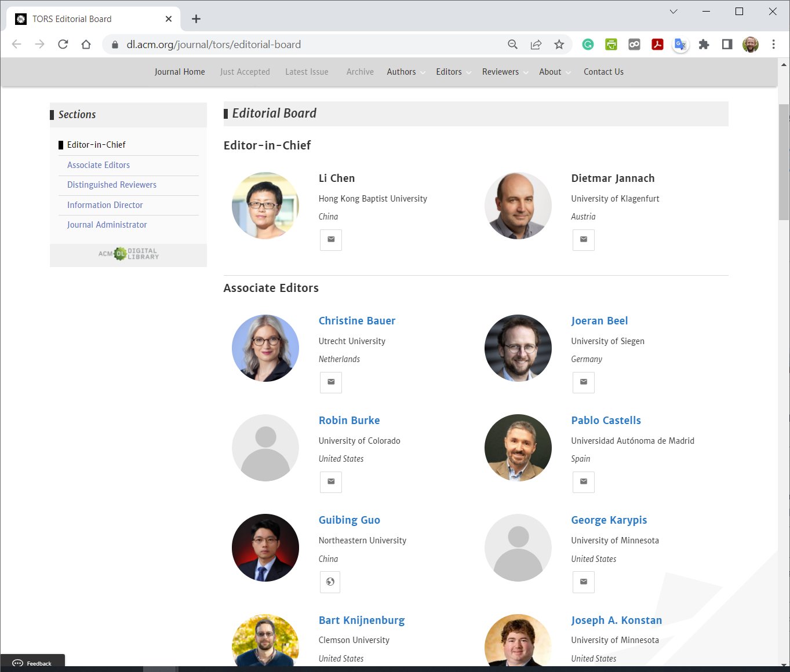Email Christine Bauer via her envelope icon

coord(330,382)
